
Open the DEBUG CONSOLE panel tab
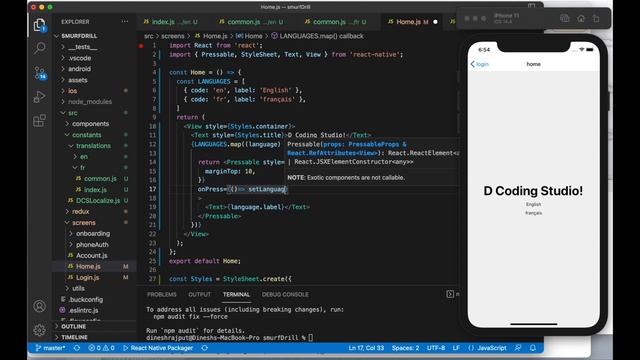pos(285,294)
